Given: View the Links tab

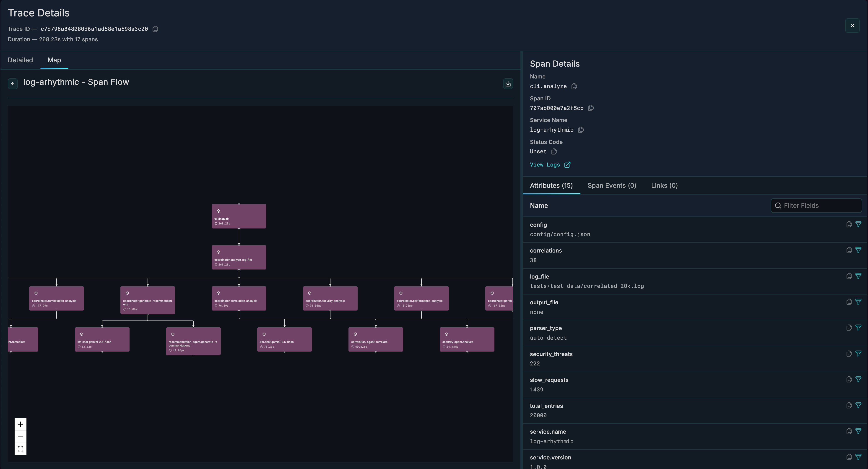Looking at the screenshot, I should [x=664, y=185].
